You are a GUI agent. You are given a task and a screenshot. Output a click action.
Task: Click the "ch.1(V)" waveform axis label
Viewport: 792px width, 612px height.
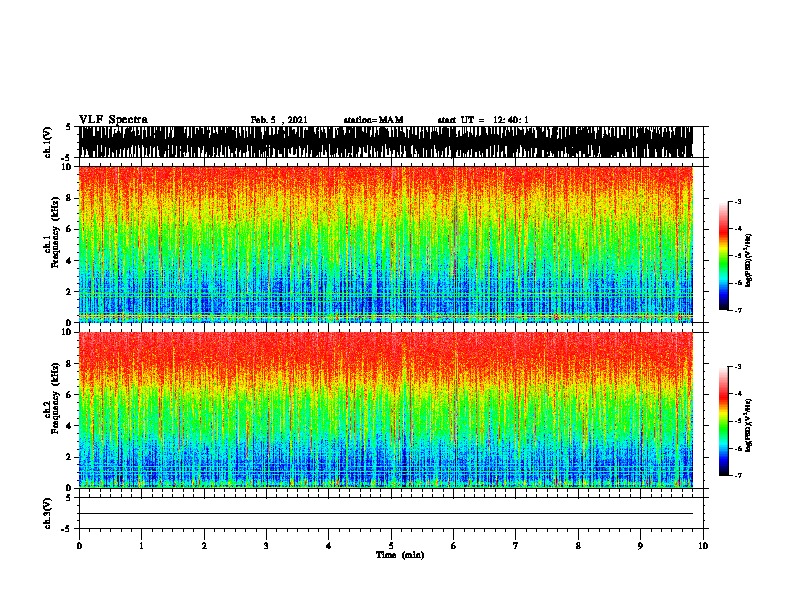[x=48, y=142]
